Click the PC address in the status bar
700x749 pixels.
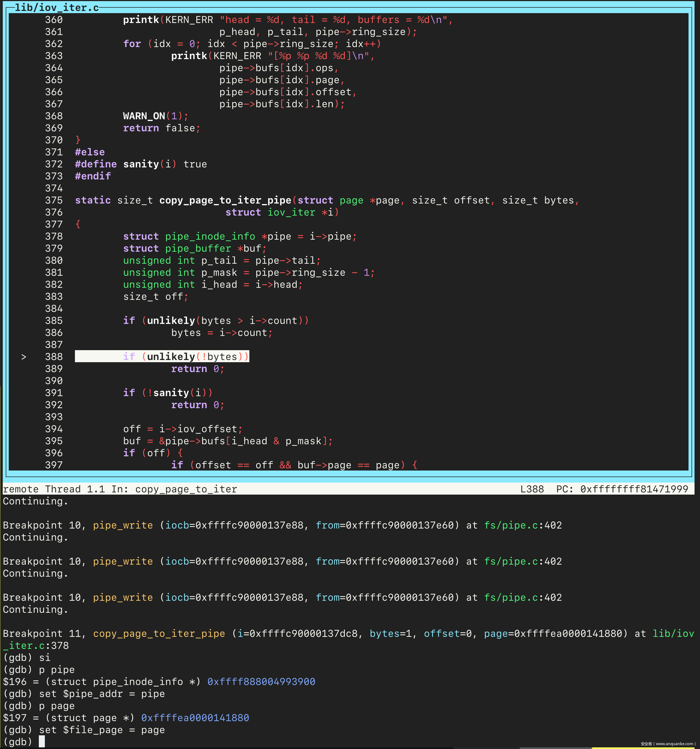634,489
